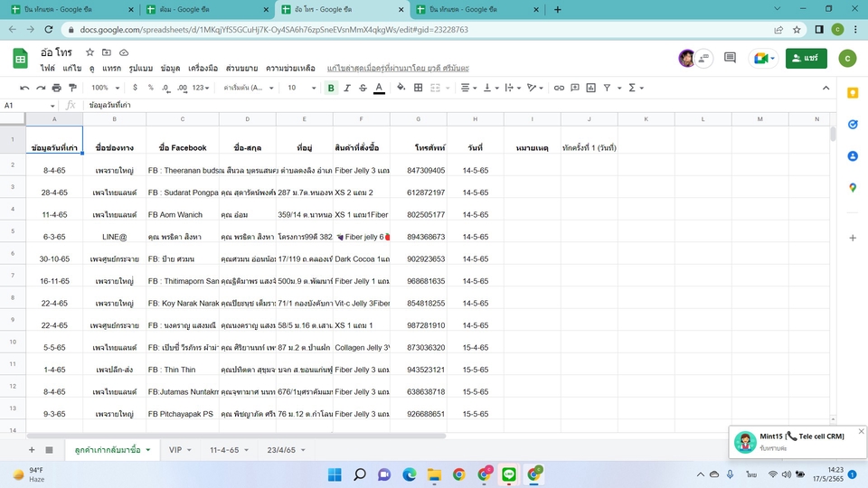Open the แก้ไข menu

pos(72,68)
